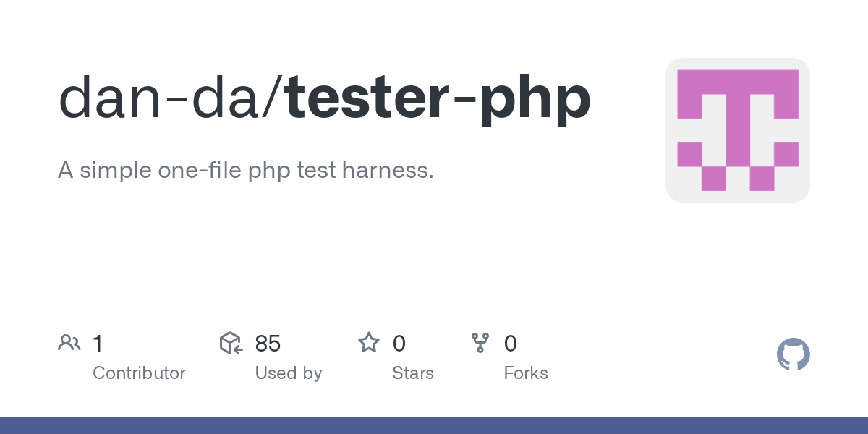The width and height of the screenshot is (868, 434).
Task: Click the zero count above Stars
Action: 399,344
